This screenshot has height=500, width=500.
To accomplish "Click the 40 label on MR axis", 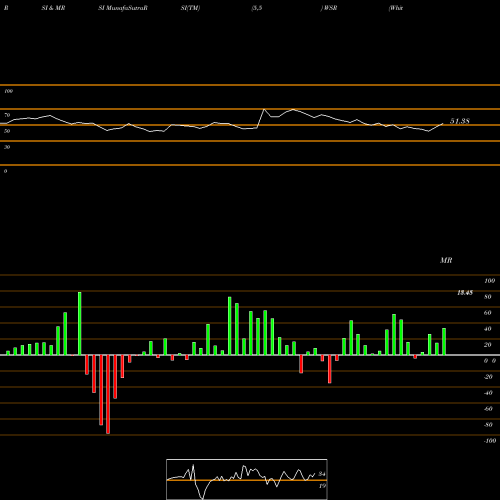I will tap(488, 329).
